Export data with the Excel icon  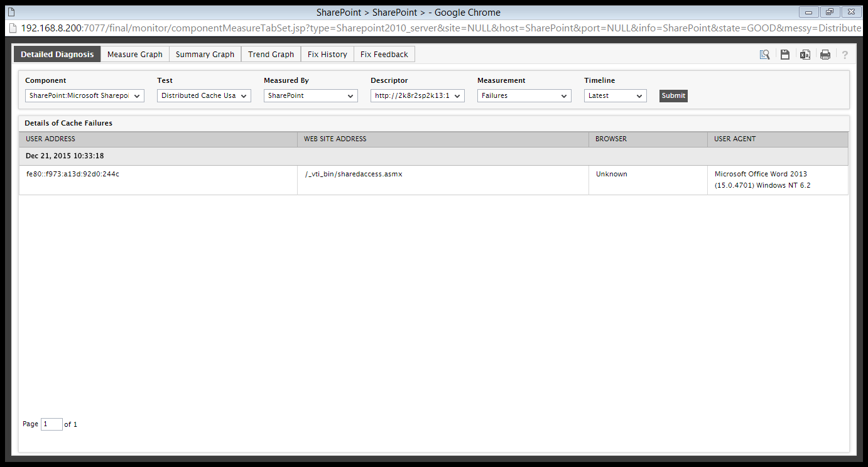tap(805, 55)
